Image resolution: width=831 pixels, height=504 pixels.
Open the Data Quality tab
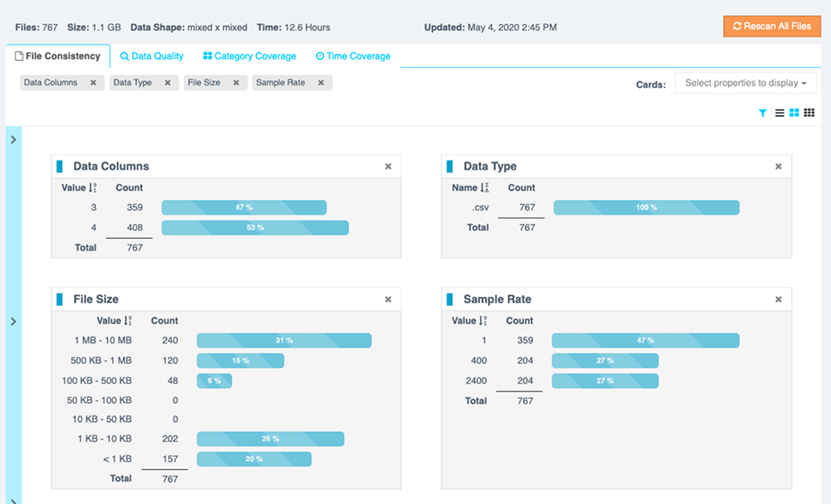click(x=152, y=56)
